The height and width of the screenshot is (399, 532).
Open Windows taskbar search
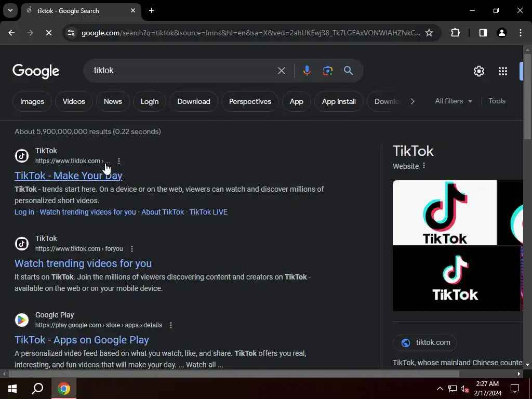click(37, 389)
